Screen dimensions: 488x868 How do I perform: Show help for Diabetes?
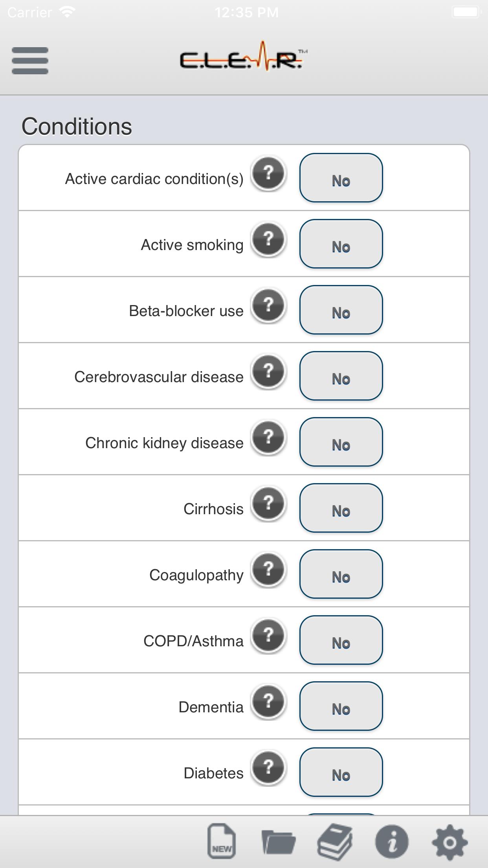(x=269, y=768)
